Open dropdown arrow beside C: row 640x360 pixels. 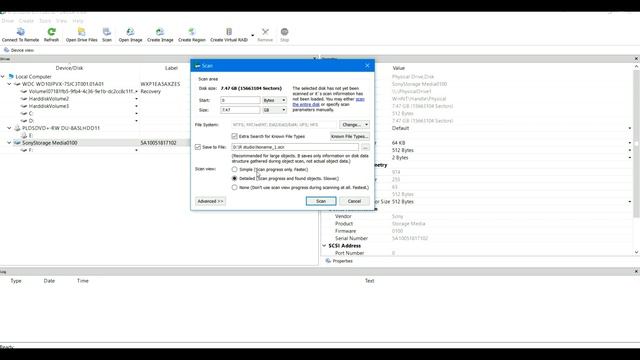tap(136, 113)
